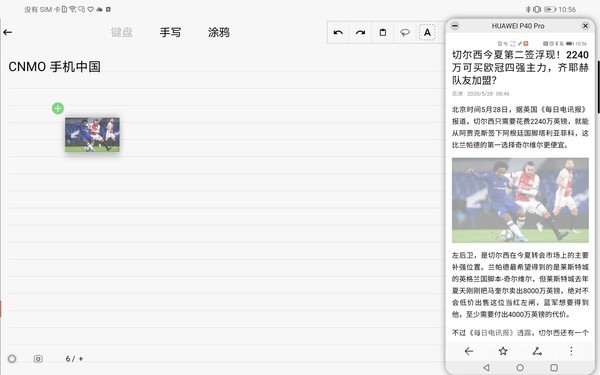This screenshot has width=600, height=375.
Task: Click the plus sparkle icon next to 6/
Action: coord(81,359)
